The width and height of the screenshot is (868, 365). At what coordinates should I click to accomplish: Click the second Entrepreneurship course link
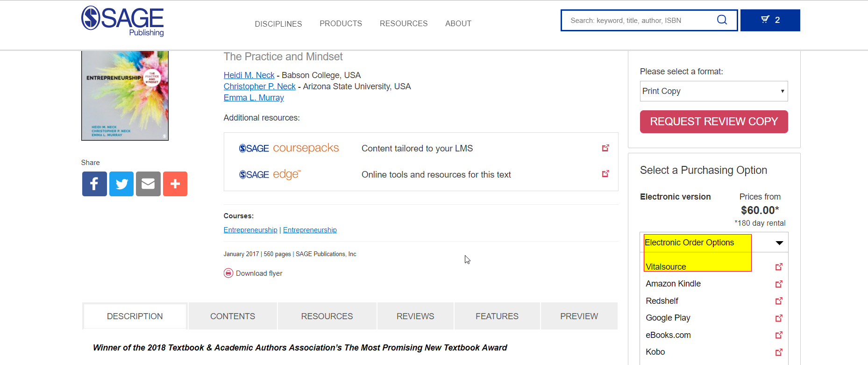(310, 230)
